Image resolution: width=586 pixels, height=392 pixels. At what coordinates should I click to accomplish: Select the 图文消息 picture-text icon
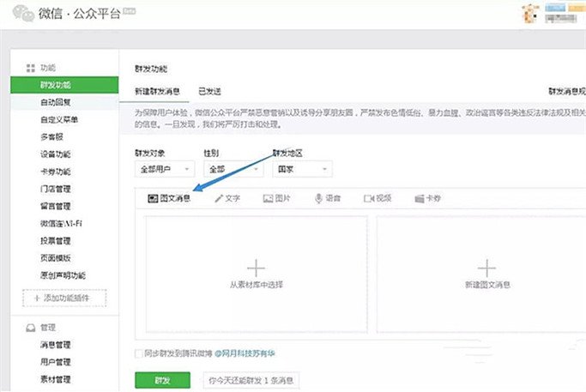click(153, 198)
